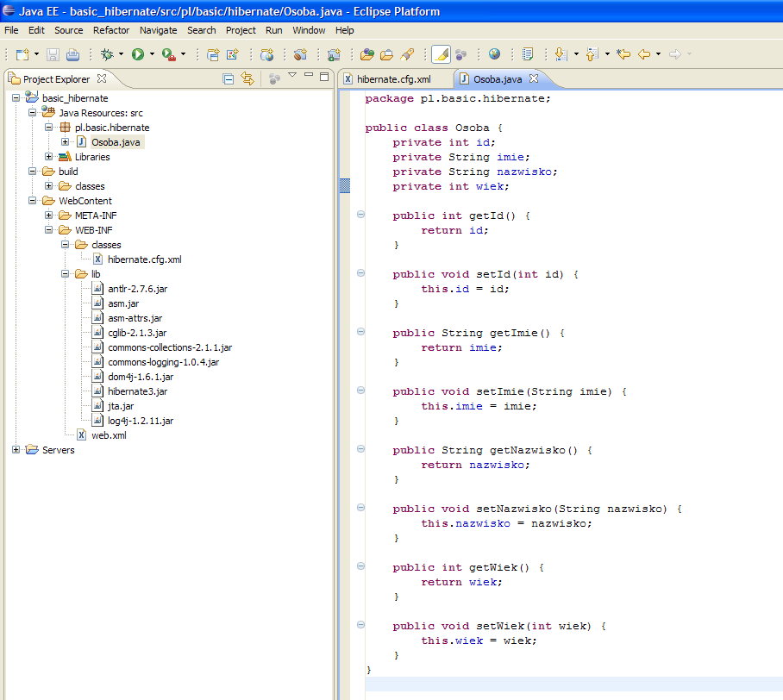This screenshot has height=700, width=783.
Task: Click the New Java Package icon
Action: 213,54
